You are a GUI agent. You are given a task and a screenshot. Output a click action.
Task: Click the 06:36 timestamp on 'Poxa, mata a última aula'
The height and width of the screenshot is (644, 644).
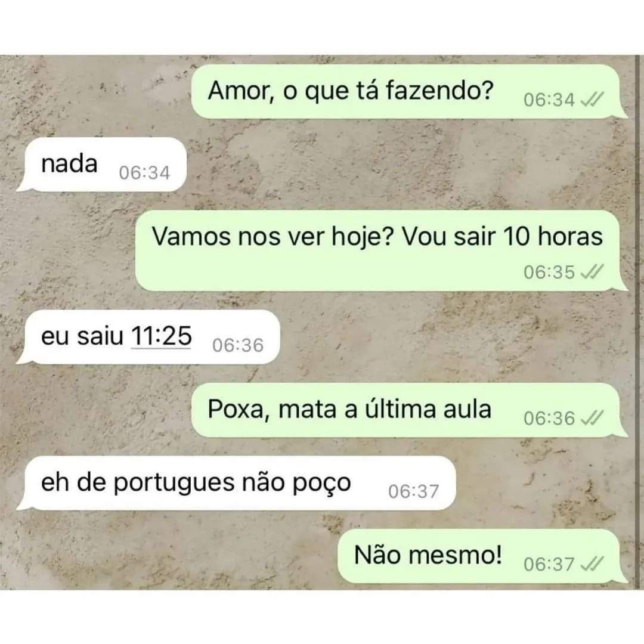point(549,418)
